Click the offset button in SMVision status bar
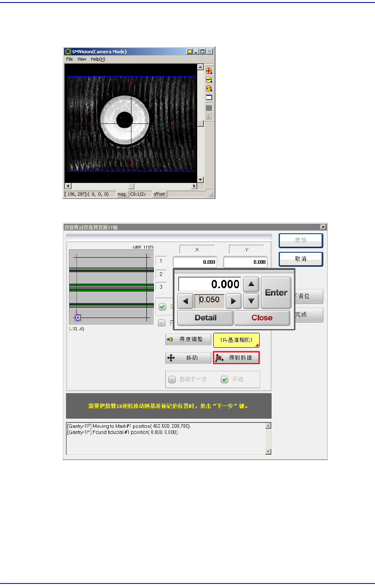The image size is (375, 588). [x=159, y=194]
